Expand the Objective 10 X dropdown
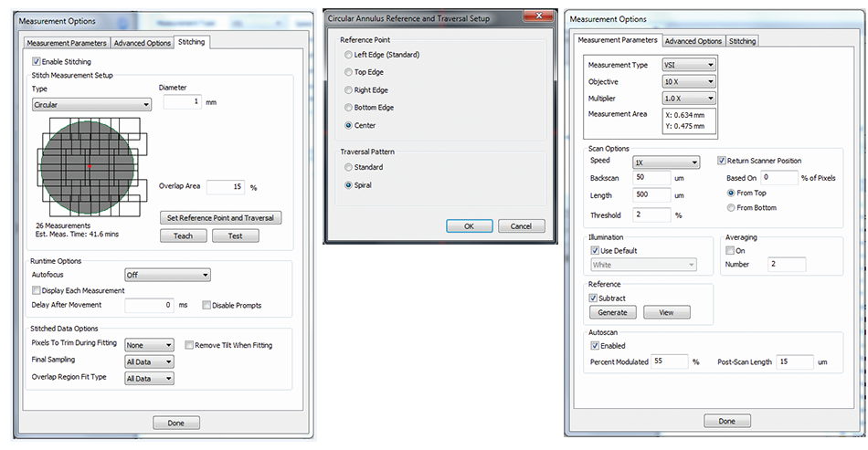The width and height of the screenshot is (868, 450). [689, 81]
